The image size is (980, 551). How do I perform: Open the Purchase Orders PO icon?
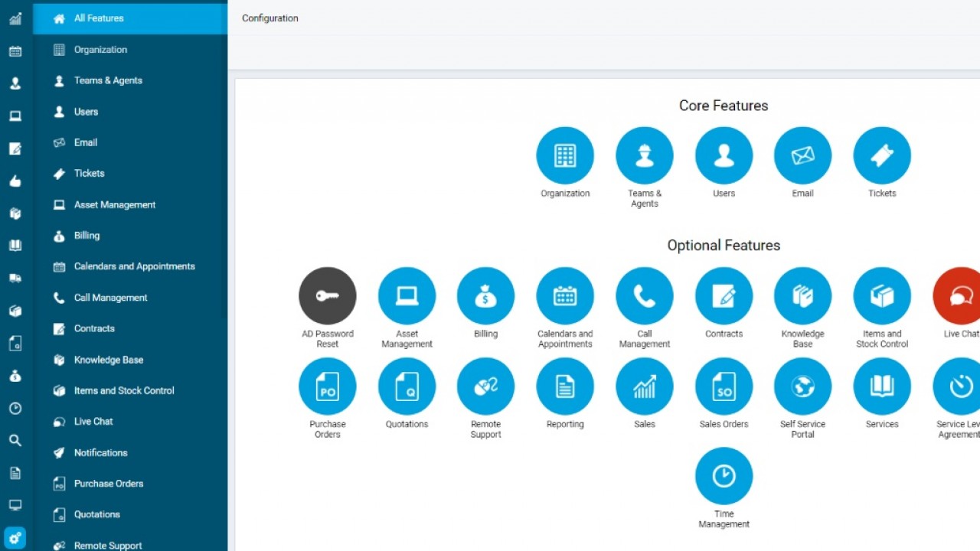pos(328,386)
